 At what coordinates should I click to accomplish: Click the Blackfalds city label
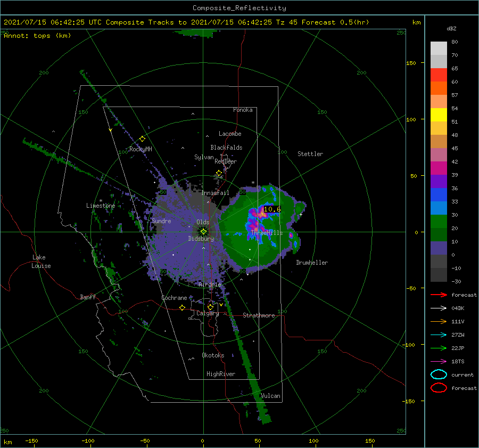[226, 148]
